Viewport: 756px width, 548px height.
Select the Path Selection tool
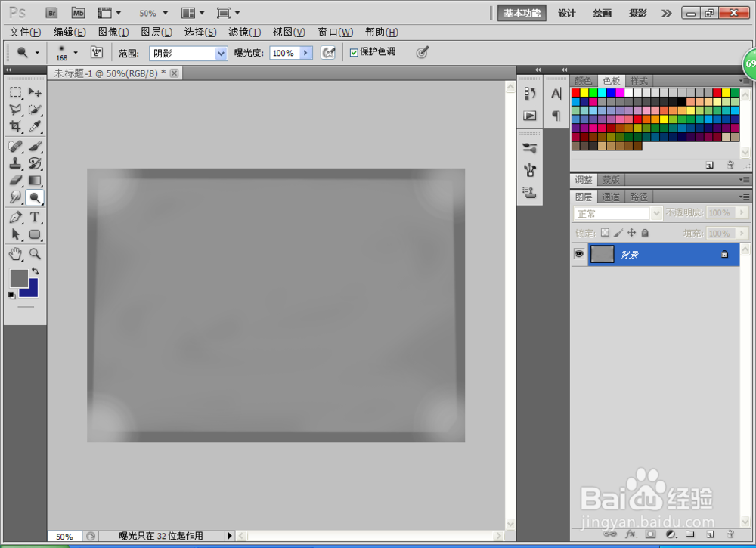[15, 234]
